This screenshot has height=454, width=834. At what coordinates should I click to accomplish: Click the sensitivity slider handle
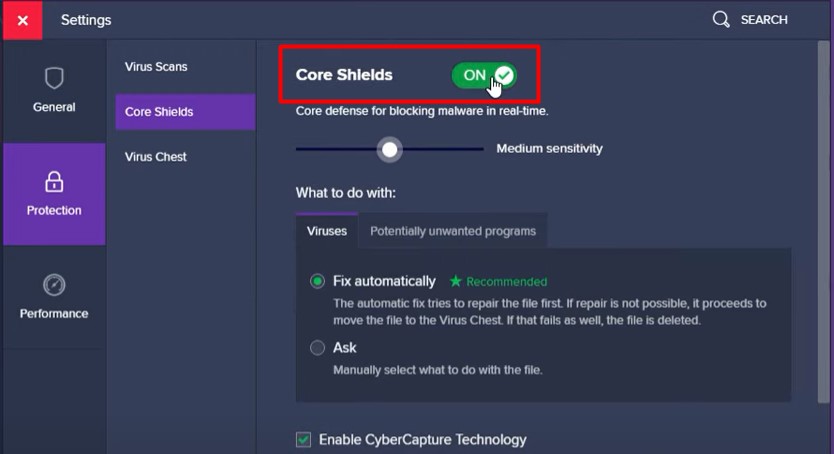[x=390, y=150]
